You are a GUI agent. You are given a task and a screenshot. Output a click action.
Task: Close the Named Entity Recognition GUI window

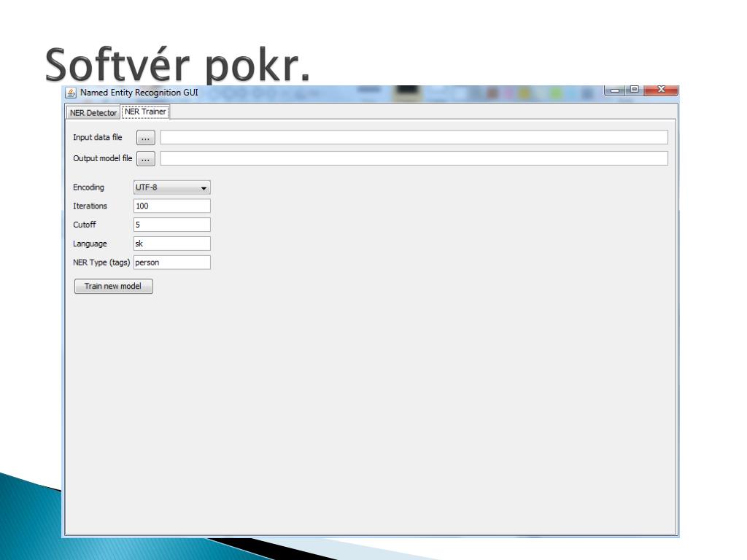[x=661, y=90]
